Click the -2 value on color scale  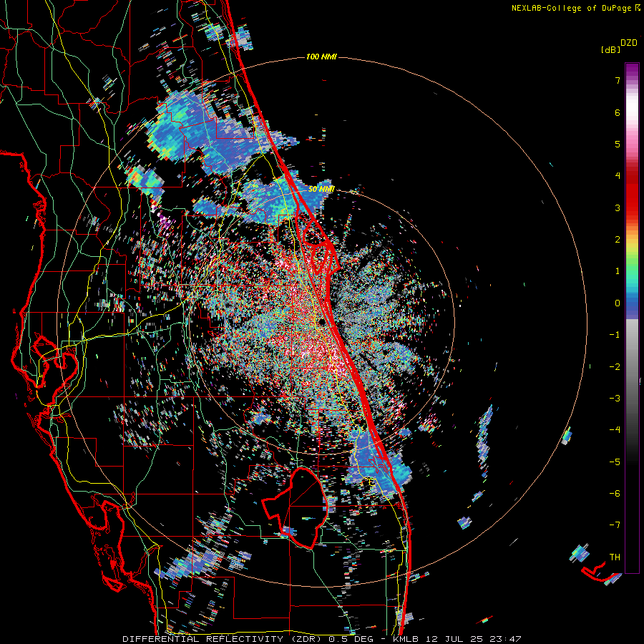coord(615,366)
